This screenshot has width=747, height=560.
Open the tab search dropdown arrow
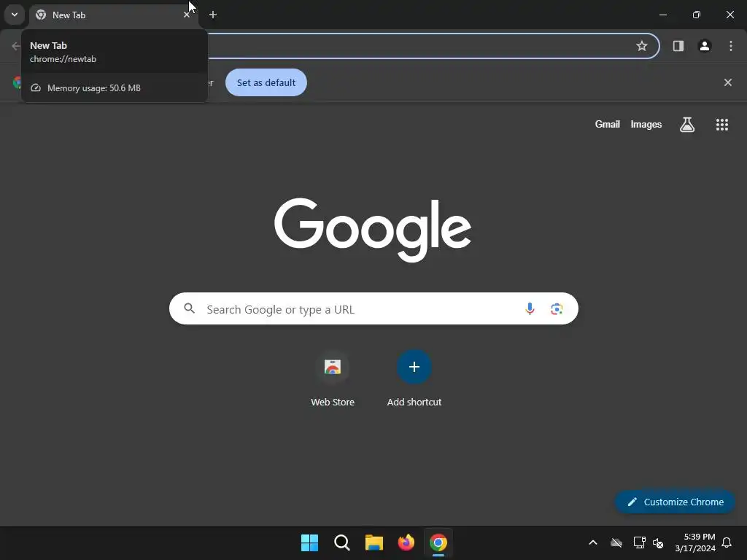[15, 15]
